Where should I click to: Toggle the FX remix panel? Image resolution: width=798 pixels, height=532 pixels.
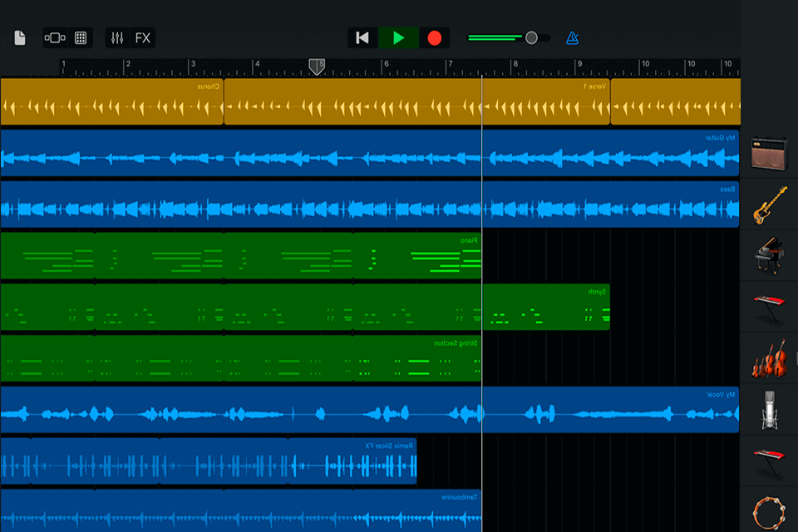click(x=140, y=37)
